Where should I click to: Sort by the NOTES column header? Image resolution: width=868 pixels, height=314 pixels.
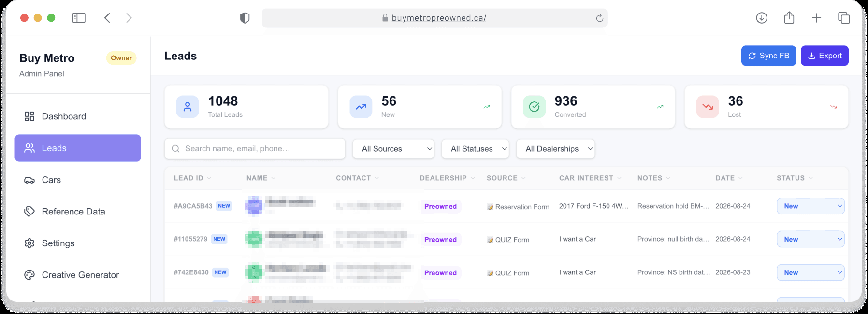pyautogui.click(x=653, y=178)
